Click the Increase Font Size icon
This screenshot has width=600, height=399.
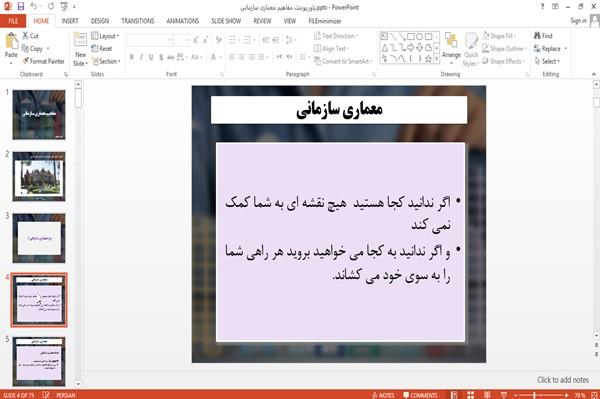(x=196, y=40)
